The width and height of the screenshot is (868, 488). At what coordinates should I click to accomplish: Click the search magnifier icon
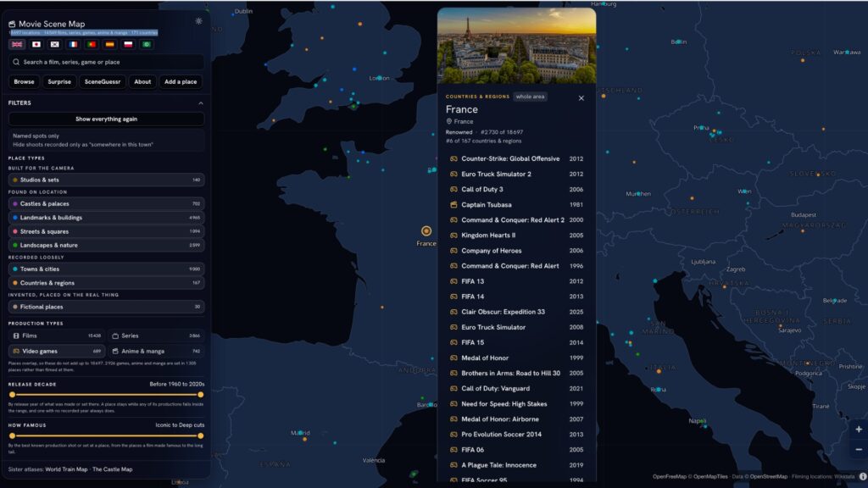click(16, 62)
